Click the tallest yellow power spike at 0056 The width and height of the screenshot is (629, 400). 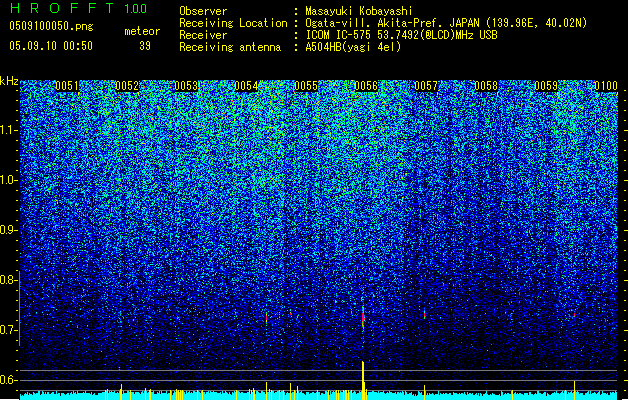point(363,380)
